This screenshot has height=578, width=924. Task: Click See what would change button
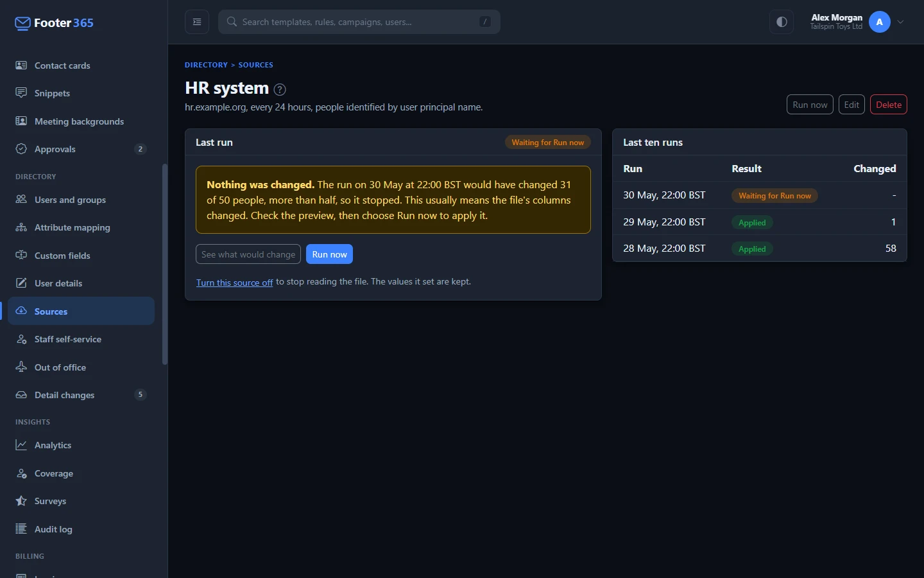click(x=248, y=254)
